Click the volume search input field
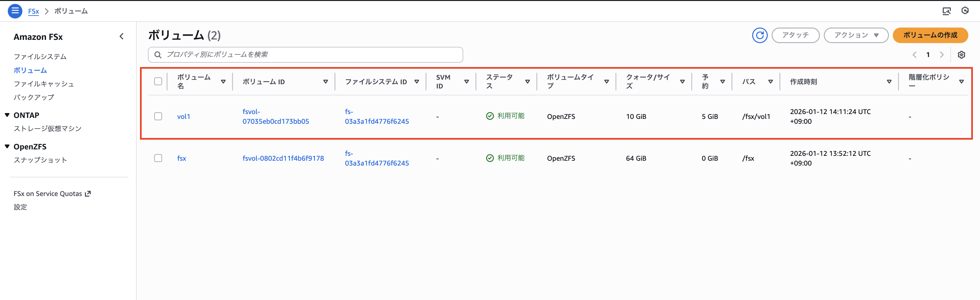Viewport: 980px width, 300px height. click(x=304, y=54)
